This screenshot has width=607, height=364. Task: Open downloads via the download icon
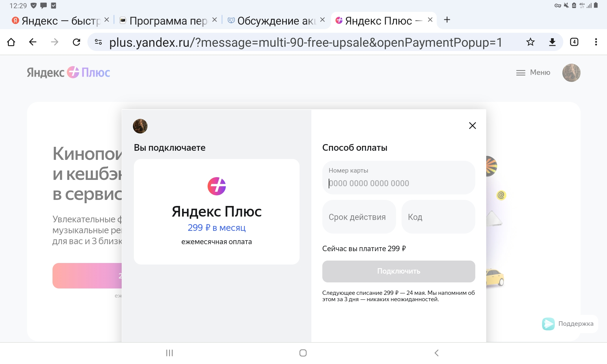552,42
